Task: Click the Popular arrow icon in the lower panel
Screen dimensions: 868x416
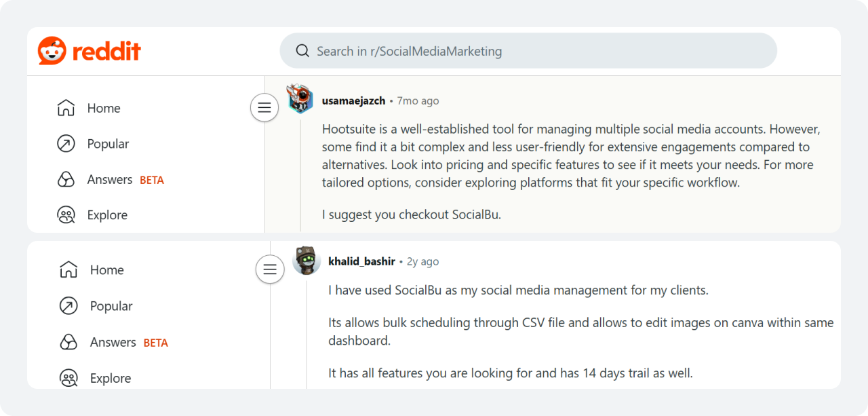Action: (68, 306)
